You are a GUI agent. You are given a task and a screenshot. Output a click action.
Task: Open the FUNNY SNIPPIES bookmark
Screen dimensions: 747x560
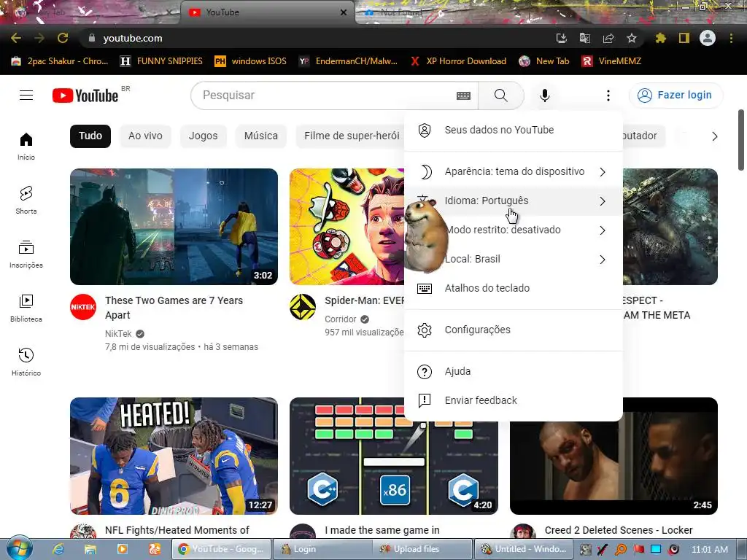161,61
